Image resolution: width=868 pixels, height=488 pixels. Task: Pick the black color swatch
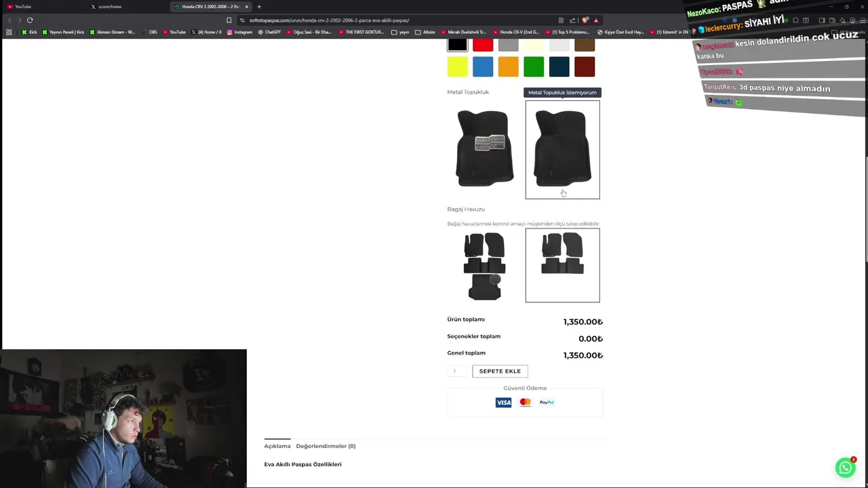click(457, 44)
